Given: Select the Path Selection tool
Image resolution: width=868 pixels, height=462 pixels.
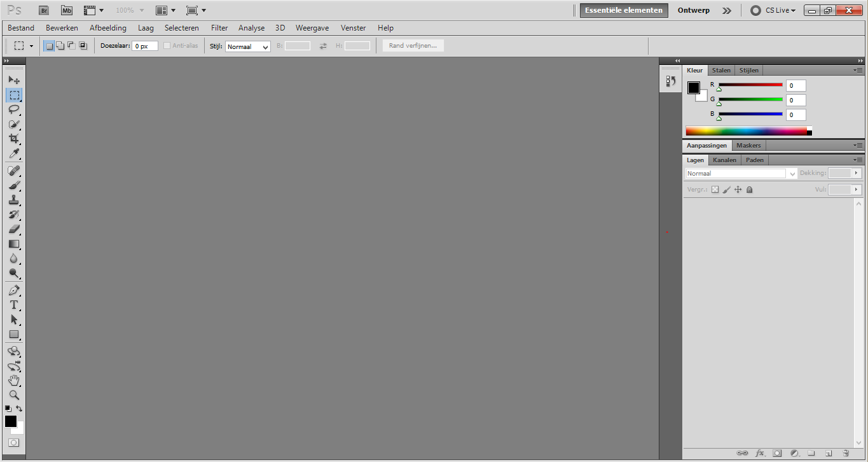Looking at the screenshot, I should pos(14,319).
